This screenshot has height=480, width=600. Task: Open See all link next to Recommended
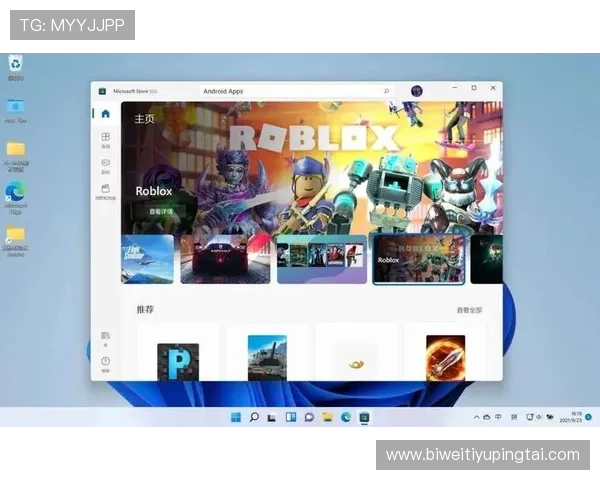pos(470,310)
